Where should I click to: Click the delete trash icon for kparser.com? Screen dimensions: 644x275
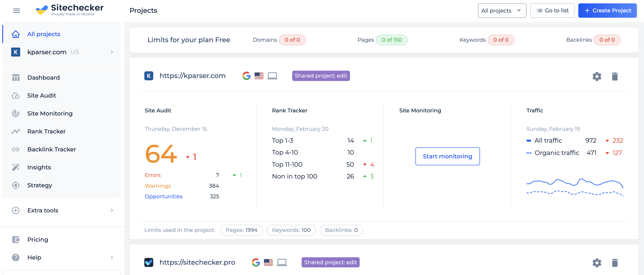(615, 76)
